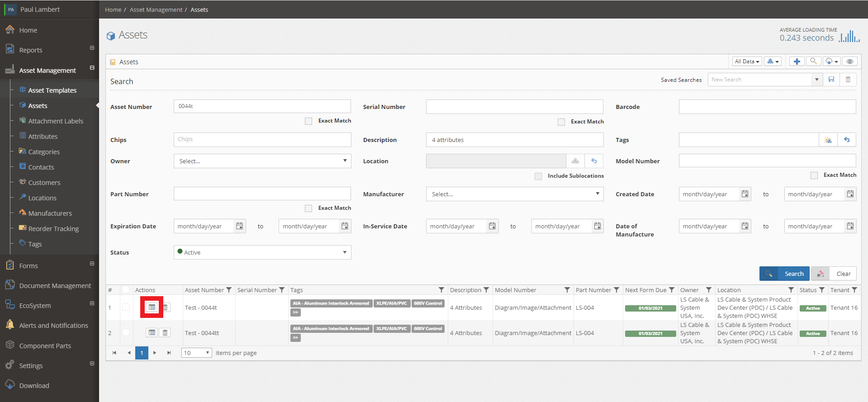Open Asset Management breadcrumb link
Screen dimensions: 868x402
coord(156,9)
